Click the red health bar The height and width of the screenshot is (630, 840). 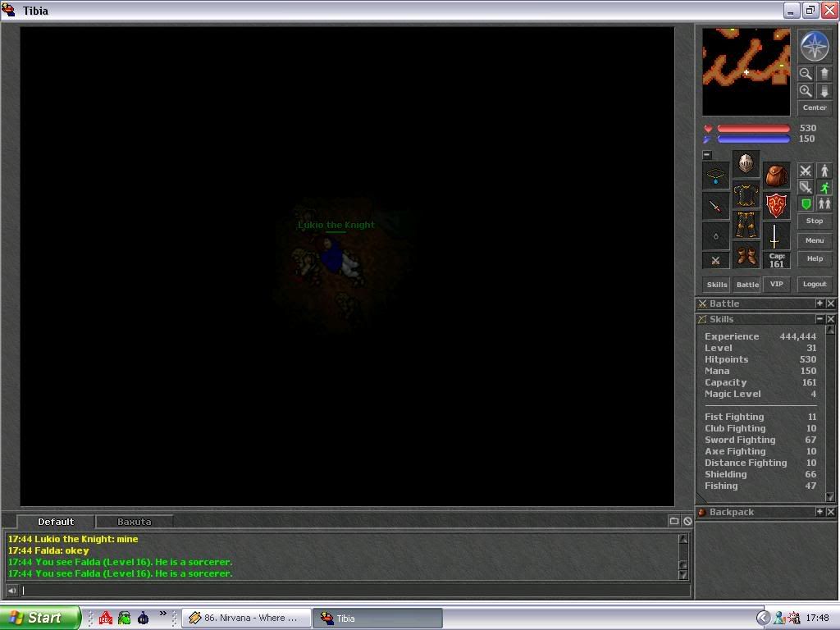(x=753, y=129)
